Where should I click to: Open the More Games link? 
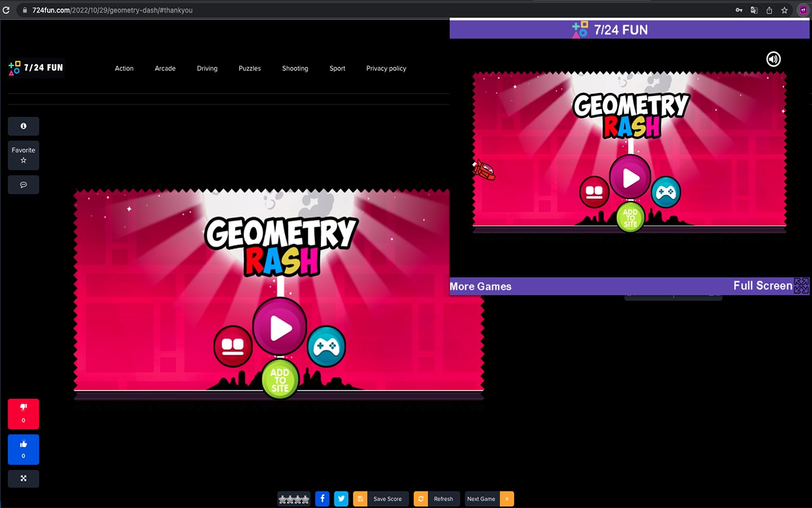481,286
